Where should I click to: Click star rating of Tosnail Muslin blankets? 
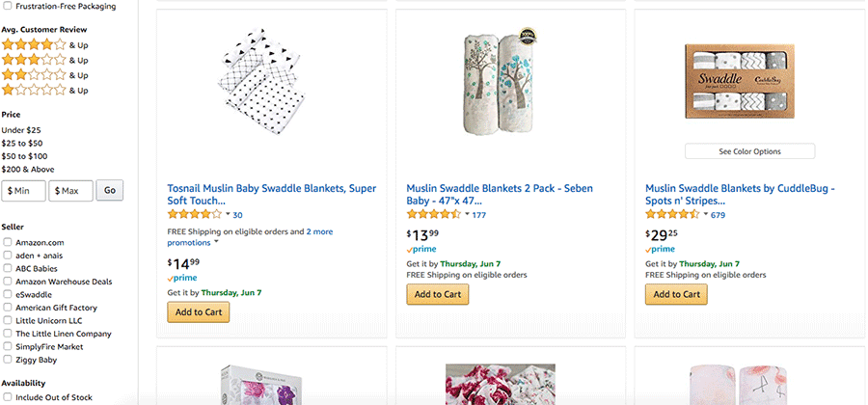pyautogui.click(x=194, y=215)
